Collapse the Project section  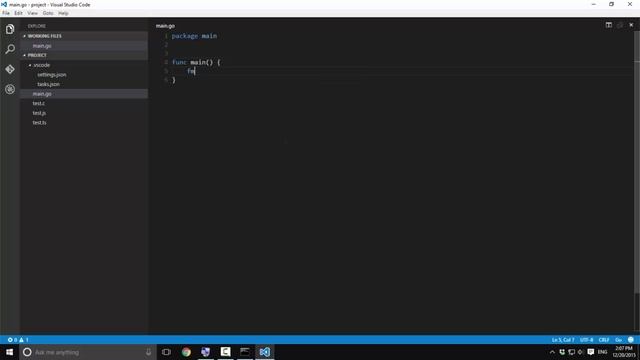coord(24,55)
